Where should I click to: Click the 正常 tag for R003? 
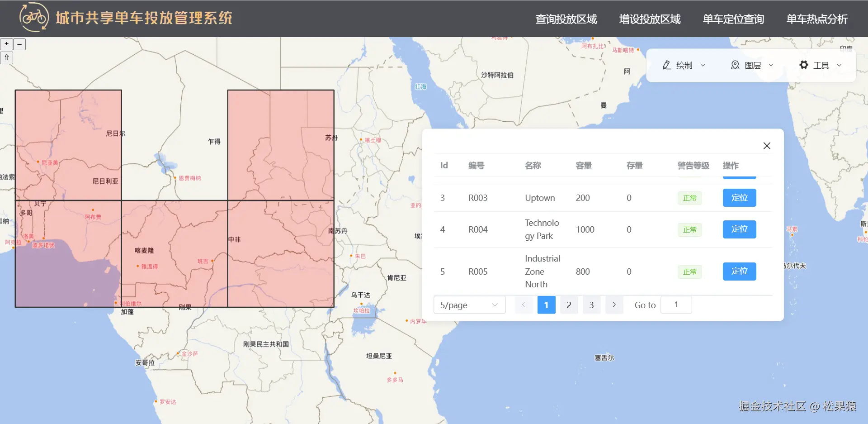[689, 198]
